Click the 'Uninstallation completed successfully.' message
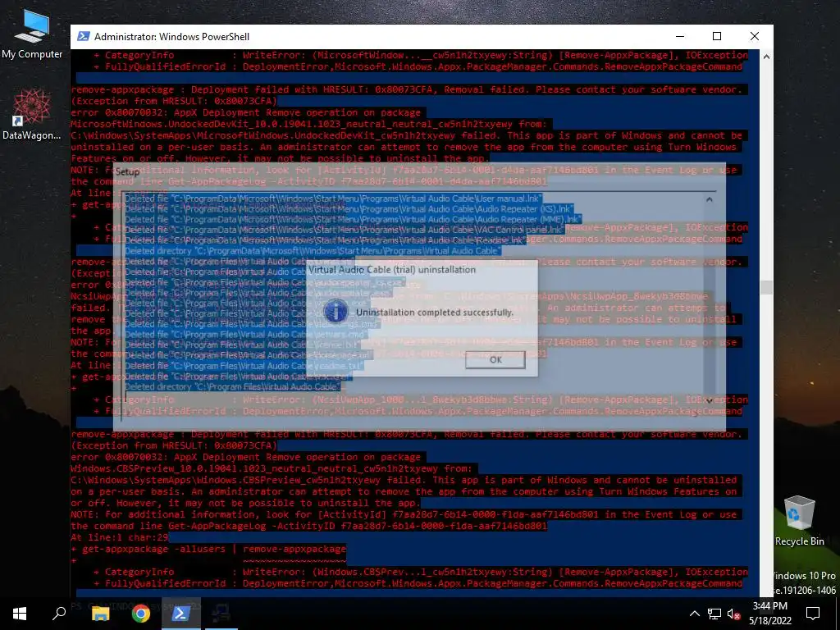 click(435, 313)
